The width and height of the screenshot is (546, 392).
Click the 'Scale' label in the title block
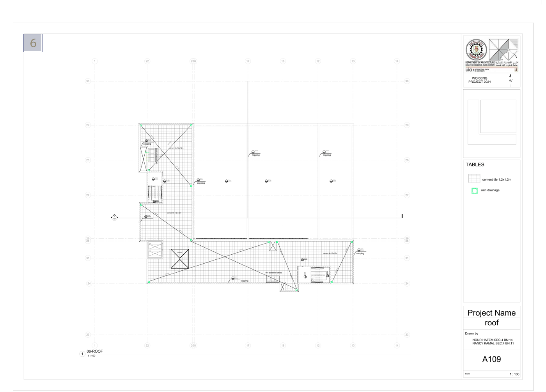(467, 374)
